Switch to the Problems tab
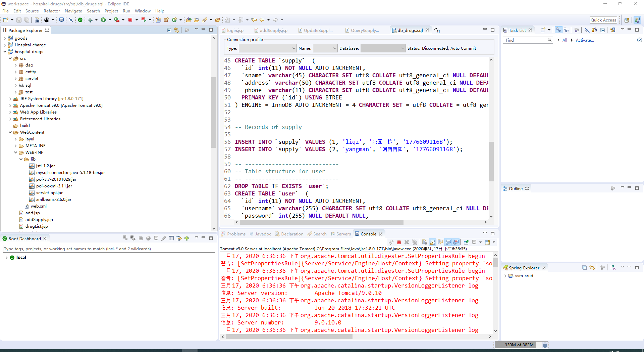The width and height of the screenshot is (644, 352). pyautogui.click(x=233, y=234)
